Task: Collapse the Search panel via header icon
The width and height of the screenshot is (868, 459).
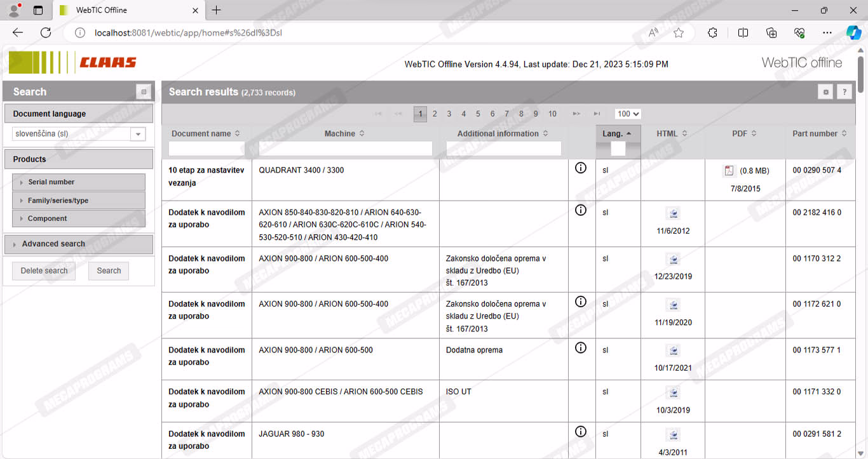Action: (x=144, y=92)
